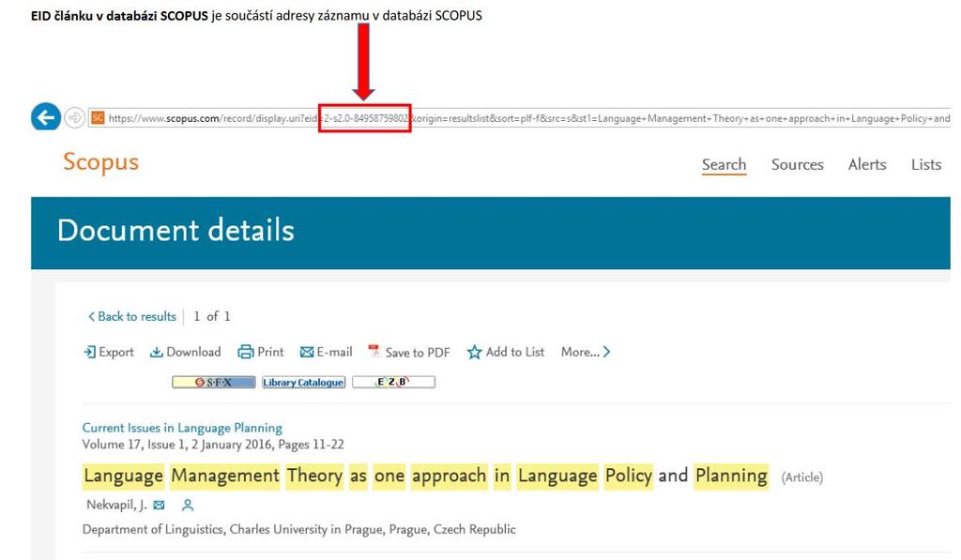Click the back chevron before Back to results

pos(91,317)
